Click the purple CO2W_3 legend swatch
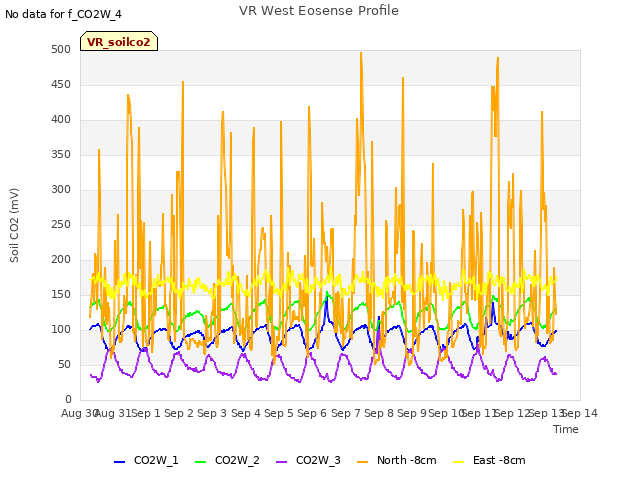Screen dimensions: 640x480 (x=282, y=462)
